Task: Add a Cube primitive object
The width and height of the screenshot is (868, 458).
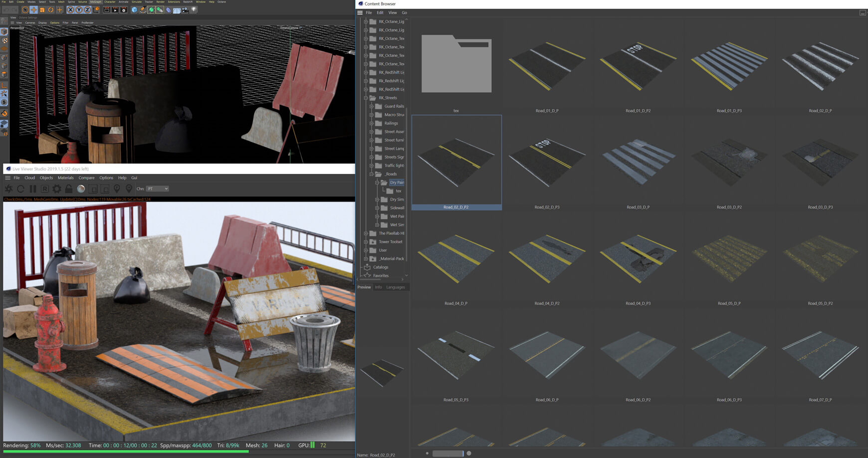Action: point(134,9)
